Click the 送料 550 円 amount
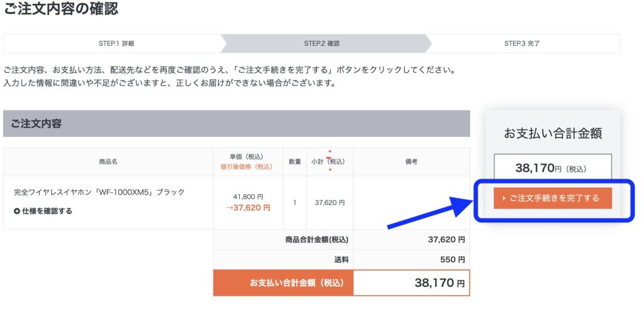This screenshot has width=644, height=309. 453,259
